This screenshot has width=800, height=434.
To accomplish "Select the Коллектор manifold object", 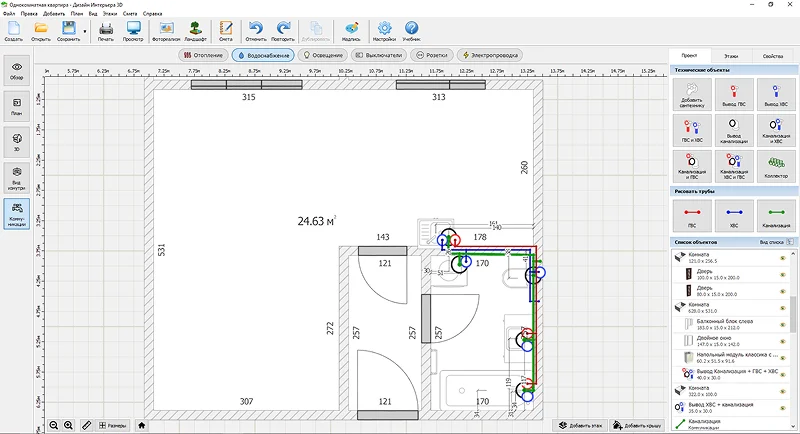I will click(776, 167).
